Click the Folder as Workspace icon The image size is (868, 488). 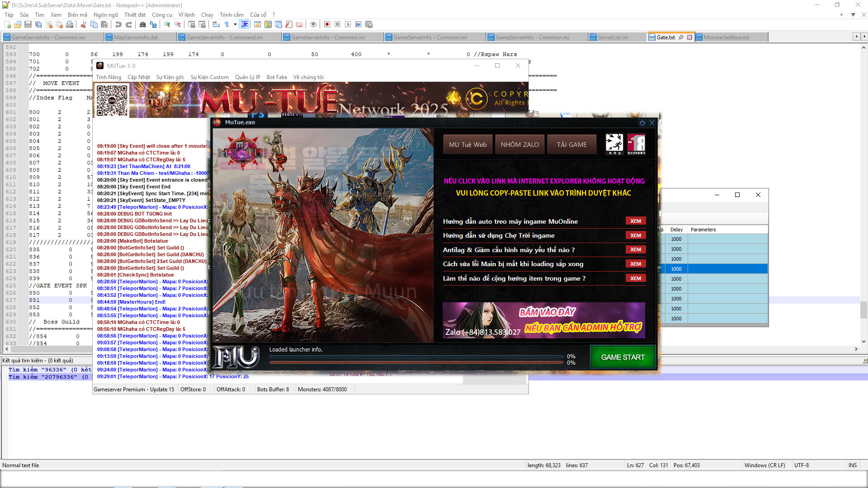coord(299,24)
